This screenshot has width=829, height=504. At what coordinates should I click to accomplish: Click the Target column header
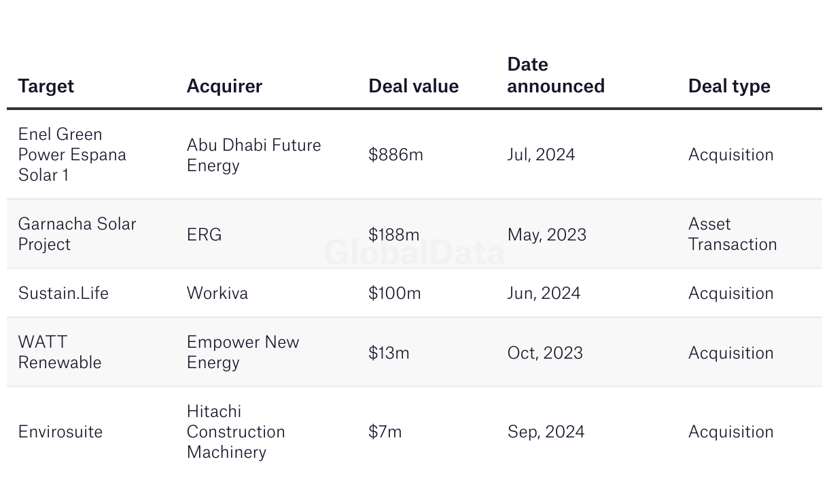pyautogui.click(x=46, y=86)
